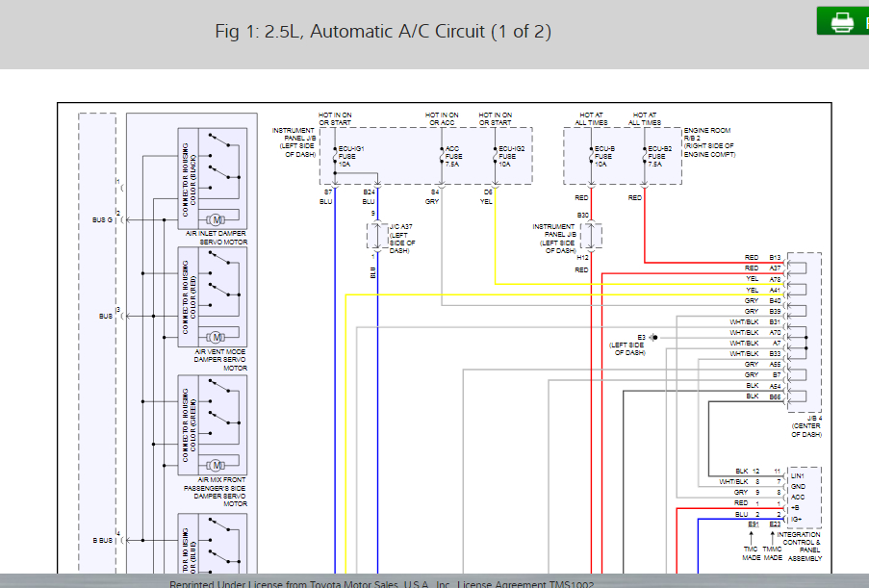This screenshot has width=869, height=588.
Task: Click the Air Inlet Damper Servo motor symbol
Action: tap(217, 219)
